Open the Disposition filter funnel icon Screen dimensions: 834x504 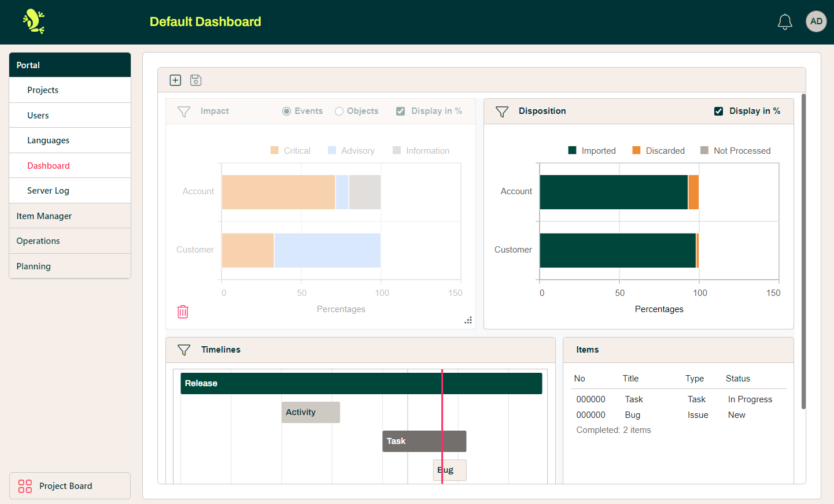pyautogui.click(x=502, y=112)
